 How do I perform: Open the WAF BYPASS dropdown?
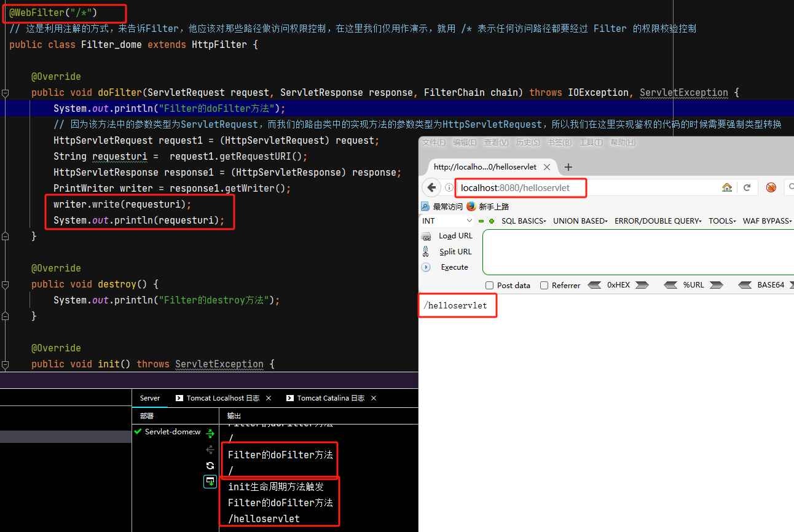(x=767, y=221)
